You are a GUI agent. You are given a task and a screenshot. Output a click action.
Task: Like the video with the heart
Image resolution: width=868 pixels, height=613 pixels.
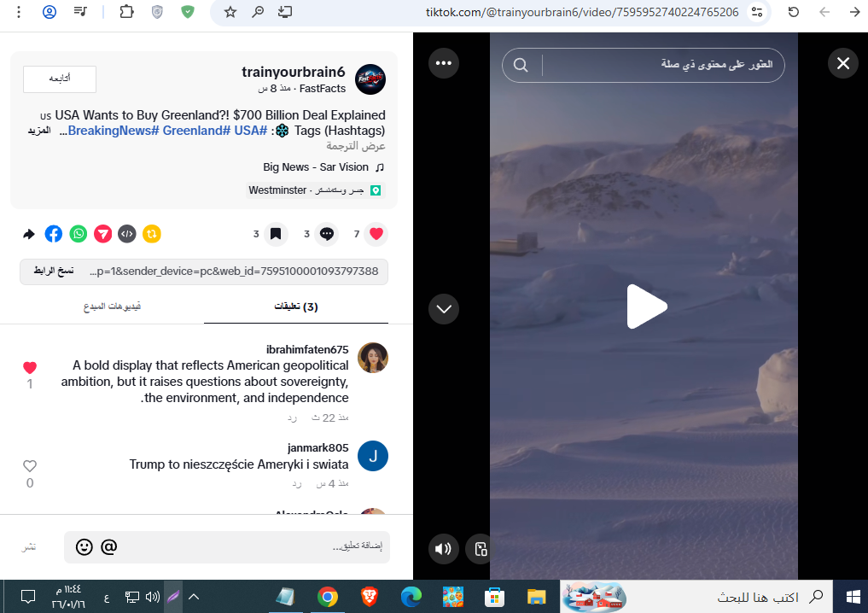[x=376, y=234]
